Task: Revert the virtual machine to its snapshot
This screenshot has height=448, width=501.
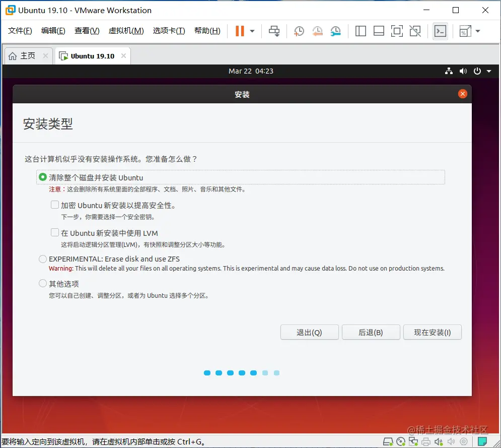Action: point(317,31)
